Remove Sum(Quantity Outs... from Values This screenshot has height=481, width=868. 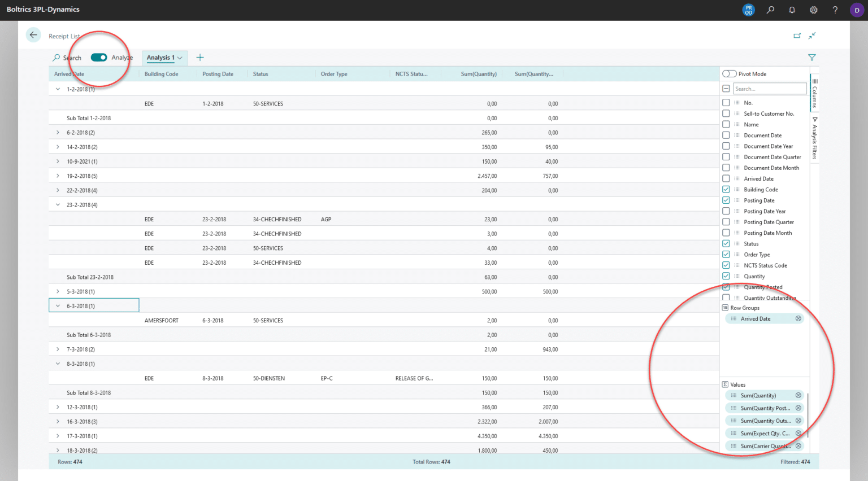pos(798,421)
